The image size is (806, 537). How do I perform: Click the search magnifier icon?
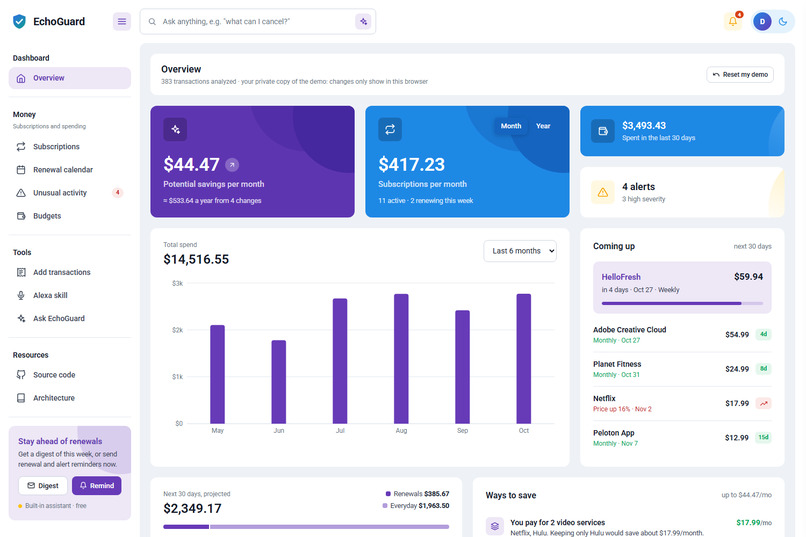pyautogui.click(x=152, y=22)
